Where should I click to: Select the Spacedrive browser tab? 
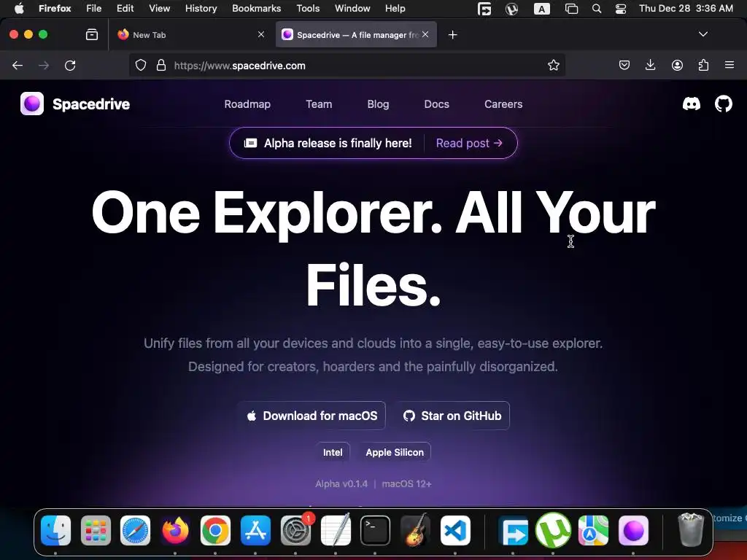356,34
